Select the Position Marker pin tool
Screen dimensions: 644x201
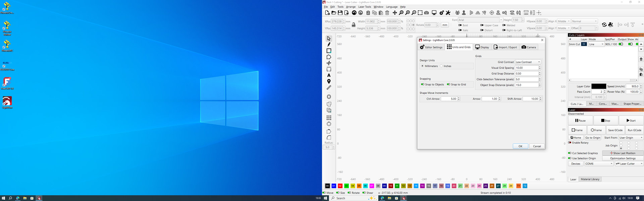(329, 81)
